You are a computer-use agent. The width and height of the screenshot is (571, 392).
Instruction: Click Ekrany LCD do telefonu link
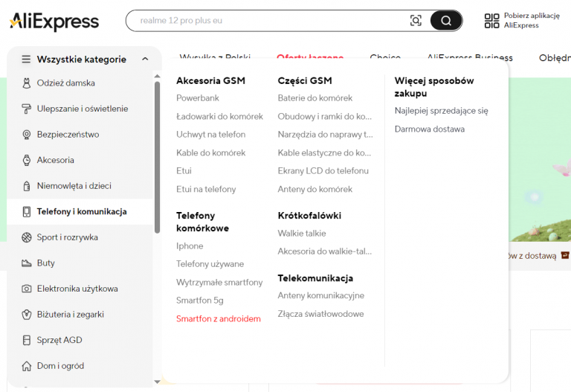(323, 171)
